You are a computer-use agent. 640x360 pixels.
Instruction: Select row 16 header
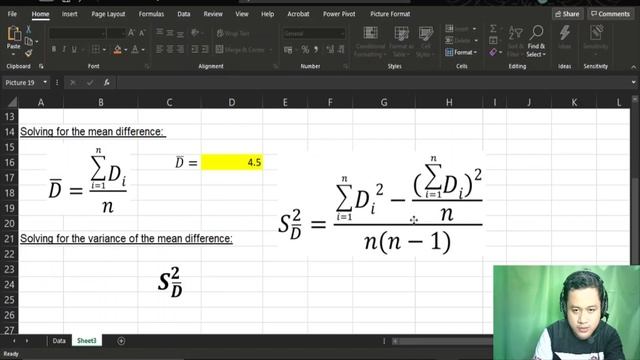9,162
